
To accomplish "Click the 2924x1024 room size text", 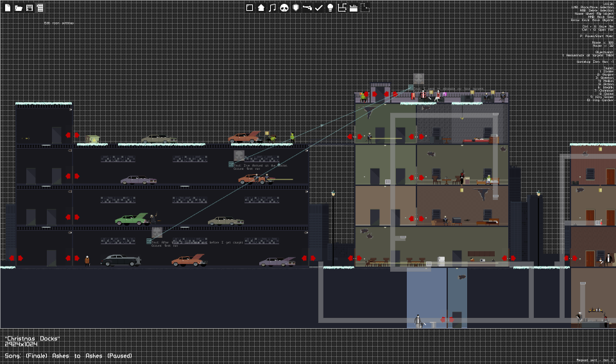I will point(21,344).
